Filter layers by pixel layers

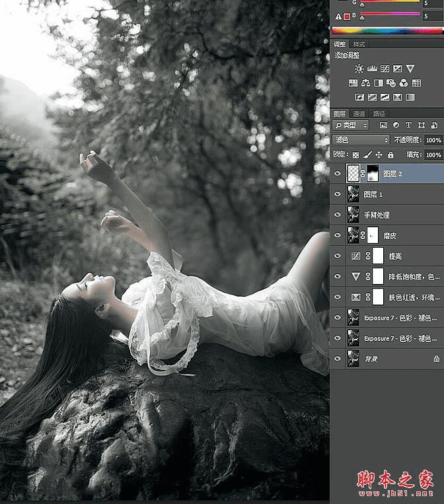coord(383,125)
